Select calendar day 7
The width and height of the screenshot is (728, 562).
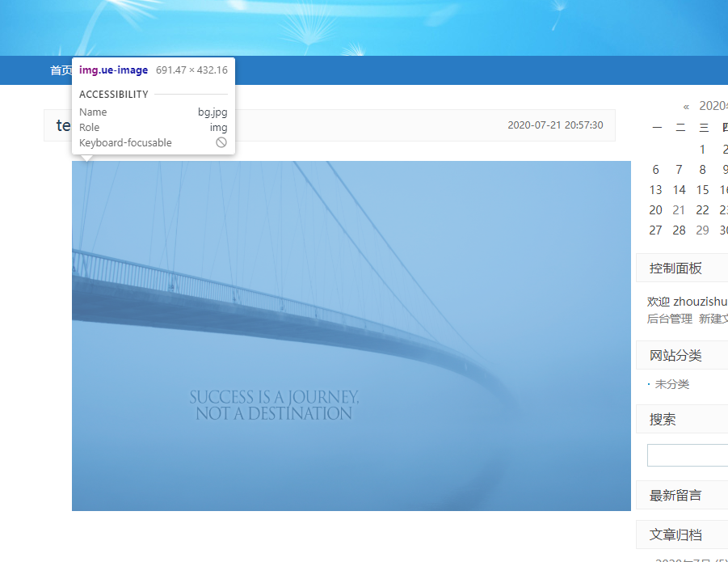click(679, 170)
